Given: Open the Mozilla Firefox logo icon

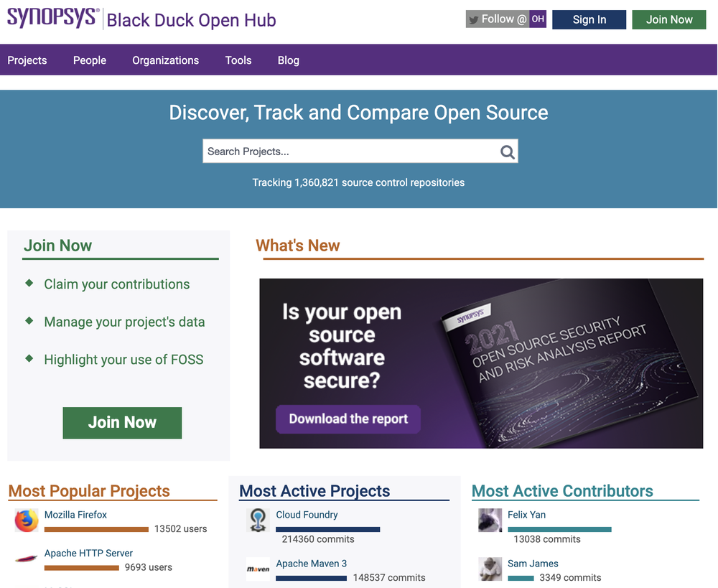Looking at the screenshot, I should pyautogui.click(x=27, y=521).
